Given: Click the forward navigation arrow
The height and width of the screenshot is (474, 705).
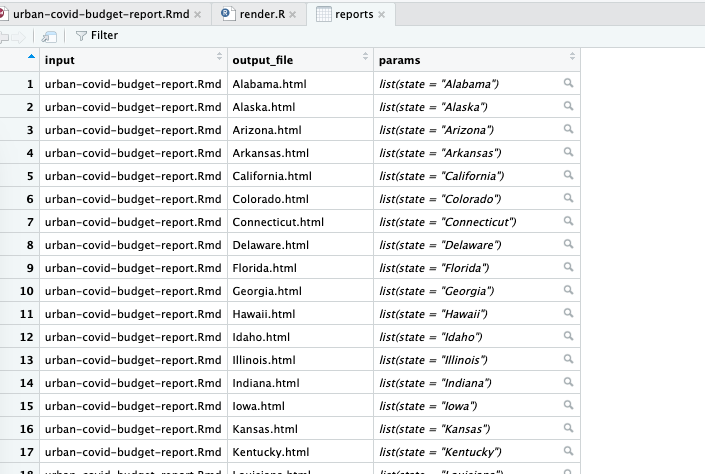Looking at the screenshot, I should pyautogui.click(x=18, y=37).
